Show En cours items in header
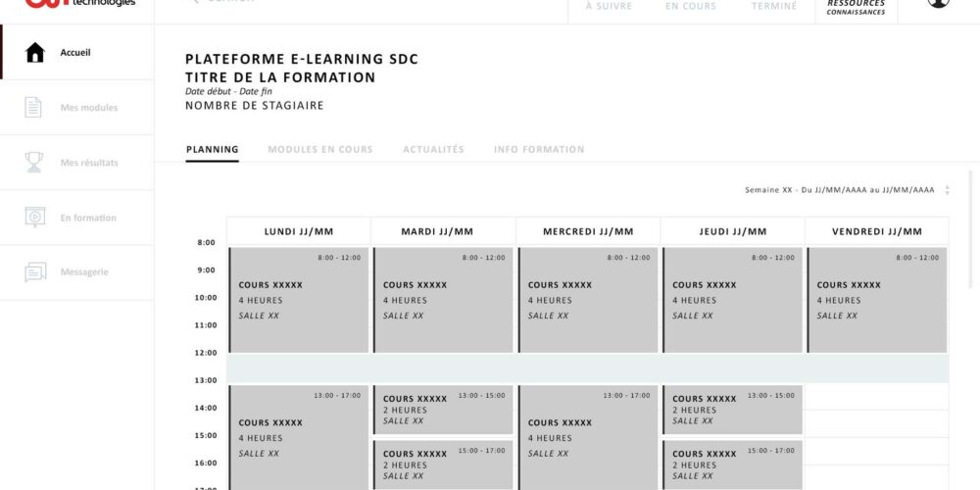980x490 pixels. pyautogui.click(x=691, y=7)
